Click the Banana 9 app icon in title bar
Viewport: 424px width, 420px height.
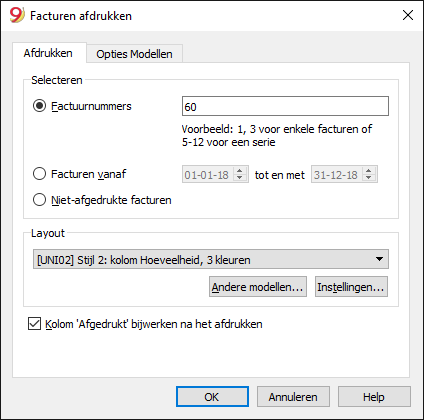pos(17,15)
